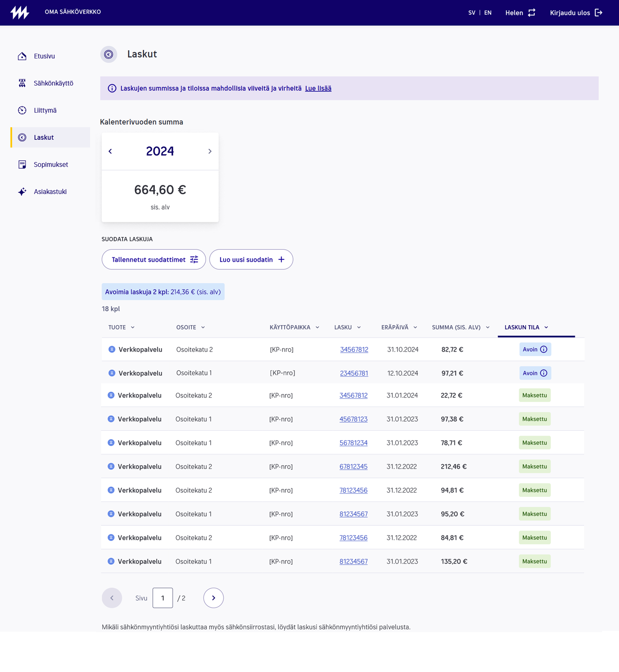Open Sähkönkäyttö in the sidebar
The width and height of the screenshot is (619, 672).
[53, 83]
